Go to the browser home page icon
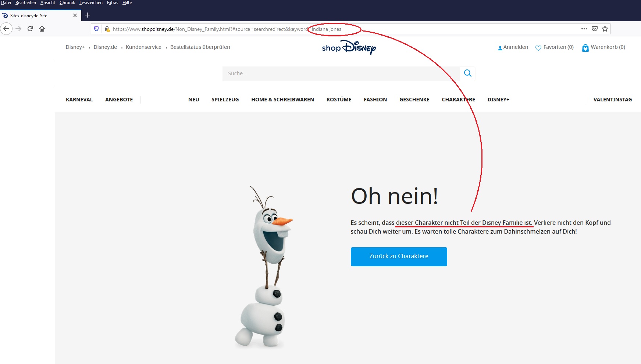The height and width of the screenshot is (364, 641). click(x=42, y=29)
